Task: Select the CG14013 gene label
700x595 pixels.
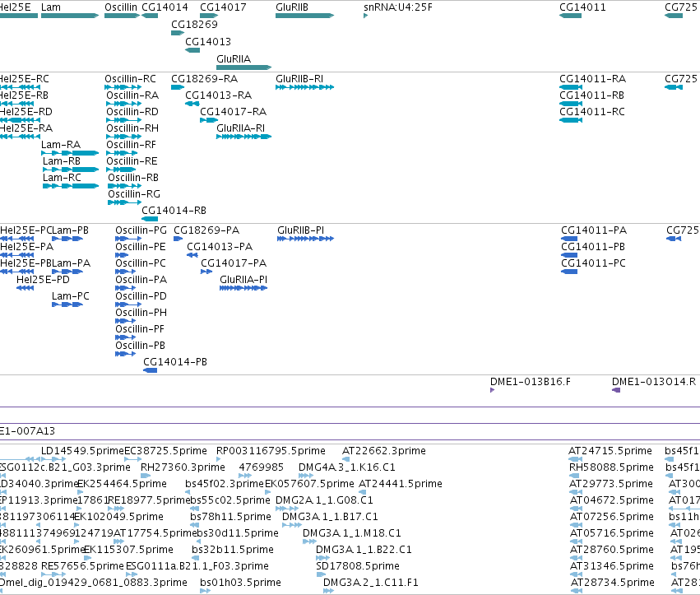Action: coord(208,41)
